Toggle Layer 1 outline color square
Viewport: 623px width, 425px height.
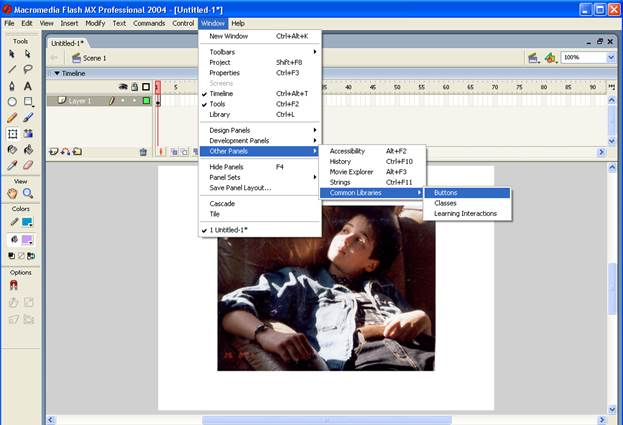pos(146,100)
